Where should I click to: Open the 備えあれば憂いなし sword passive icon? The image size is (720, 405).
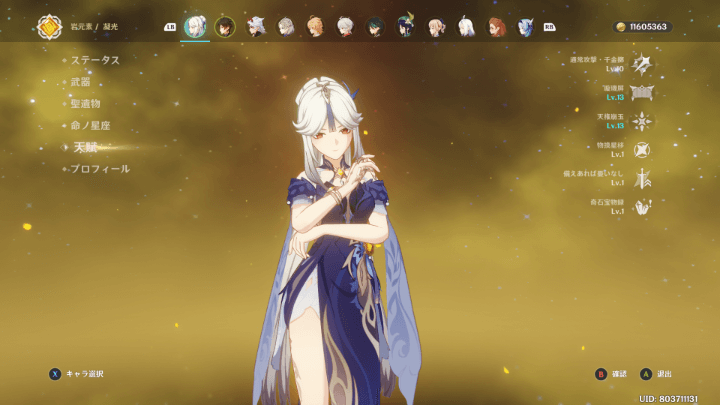pos(642,178)
